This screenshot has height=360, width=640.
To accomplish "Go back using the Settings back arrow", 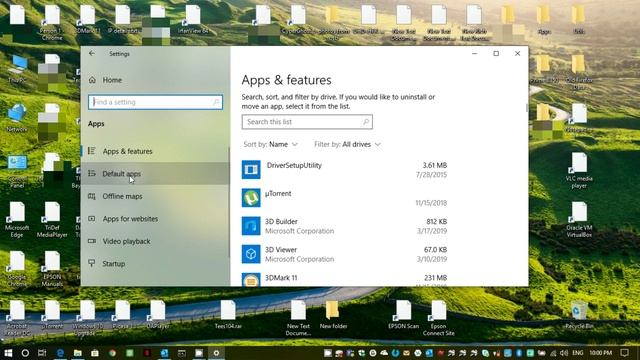I will pyautogui.click(x=92, y=53).
